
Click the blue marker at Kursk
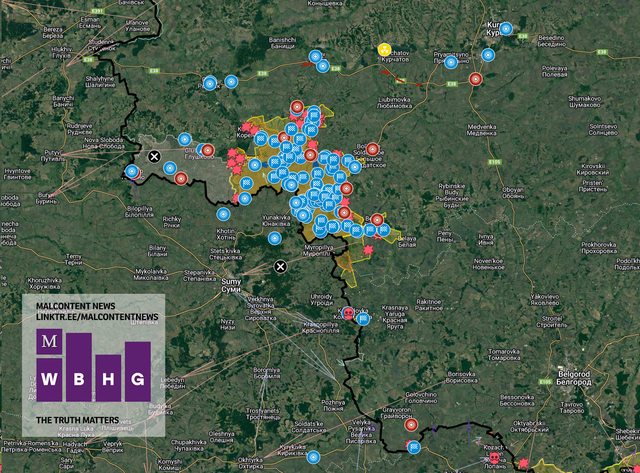[x=506, y=29]
